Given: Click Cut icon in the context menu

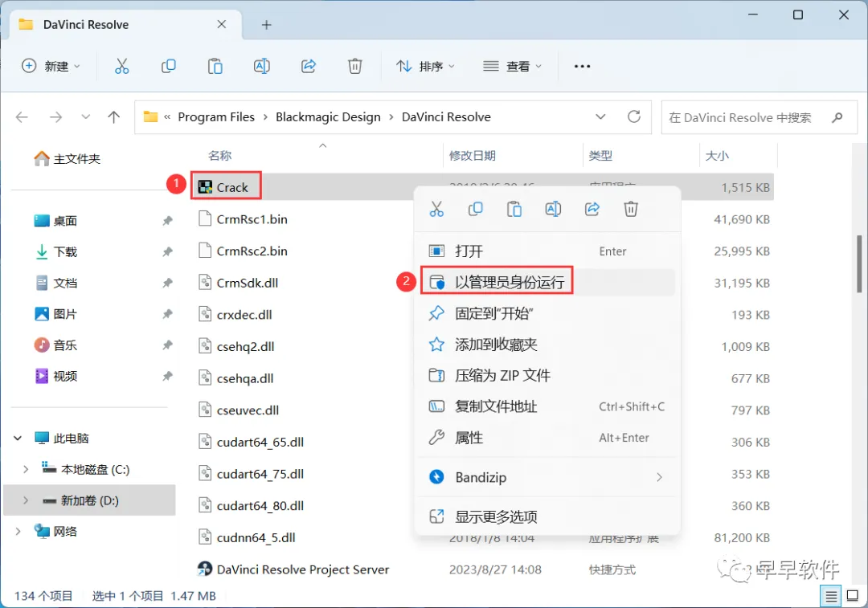Looking at the screenshot, I should [x=436, y=209].
